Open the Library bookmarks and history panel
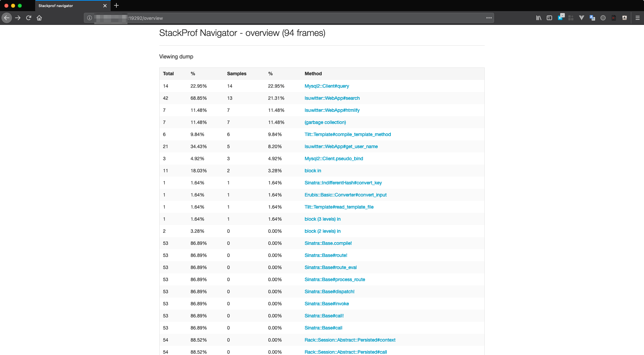The height and width of the screenshot is (355, 644). (539, 18)
